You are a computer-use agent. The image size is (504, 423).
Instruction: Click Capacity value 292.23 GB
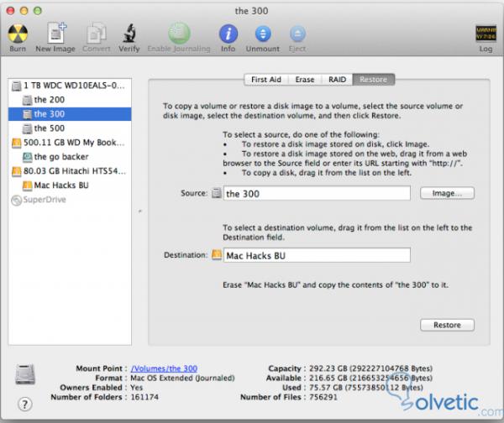(x=370, y=368)
